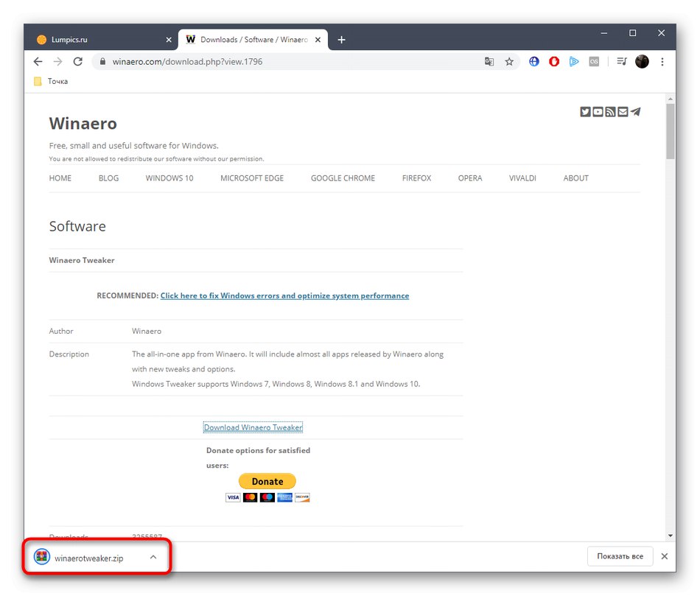
Task: Click the scrollbar up arrow
Action: pyautogui.click(x=670, y=98)
